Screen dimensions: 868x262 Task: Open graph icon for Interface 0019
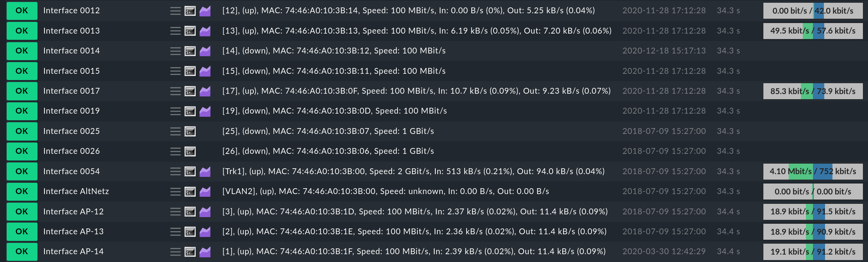[x=205, y=111]
